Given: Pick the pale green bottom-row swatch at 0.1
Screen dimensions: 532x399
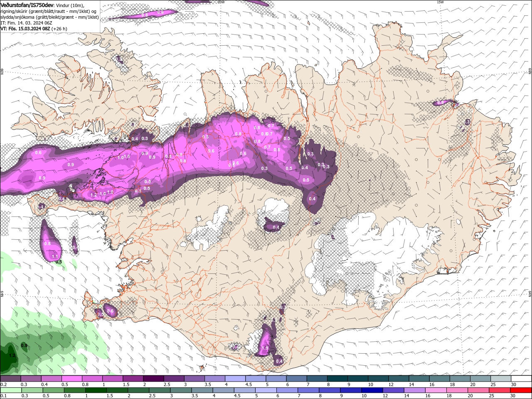Looking at the screenshot, I should pos(11,390).
